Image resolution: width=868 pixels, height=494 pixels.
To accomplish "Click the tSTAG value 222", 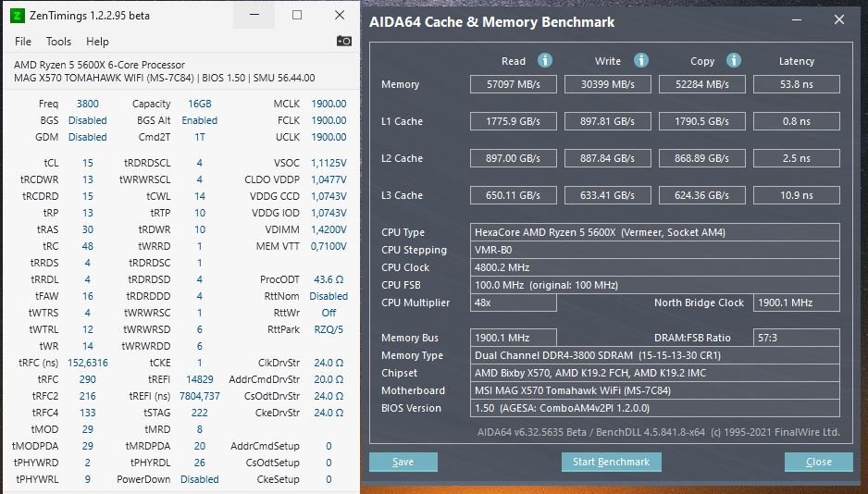I will pyautogui.click(x=199, y=413).
